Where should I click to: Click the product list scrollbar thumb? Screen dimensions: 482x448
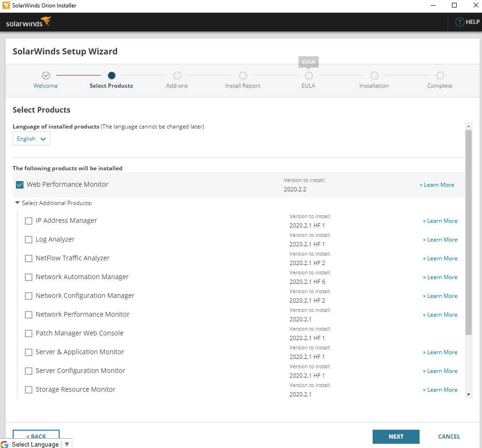(468, 232)
